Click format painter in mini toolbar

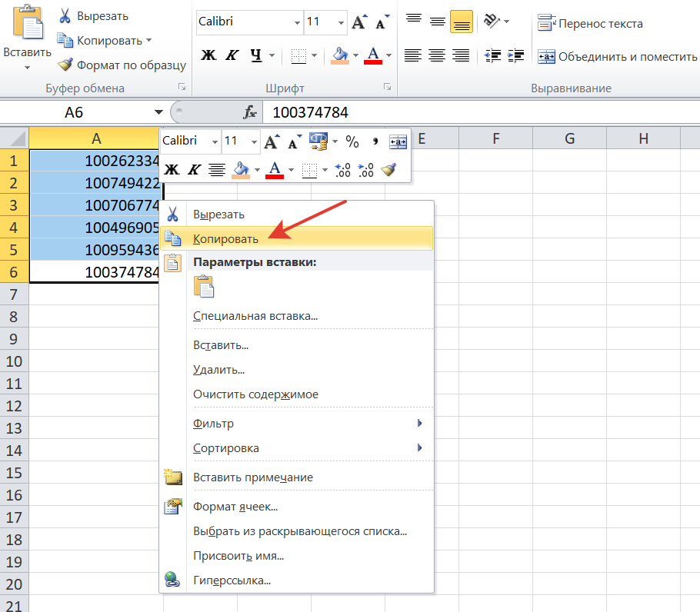coord(388,169)
